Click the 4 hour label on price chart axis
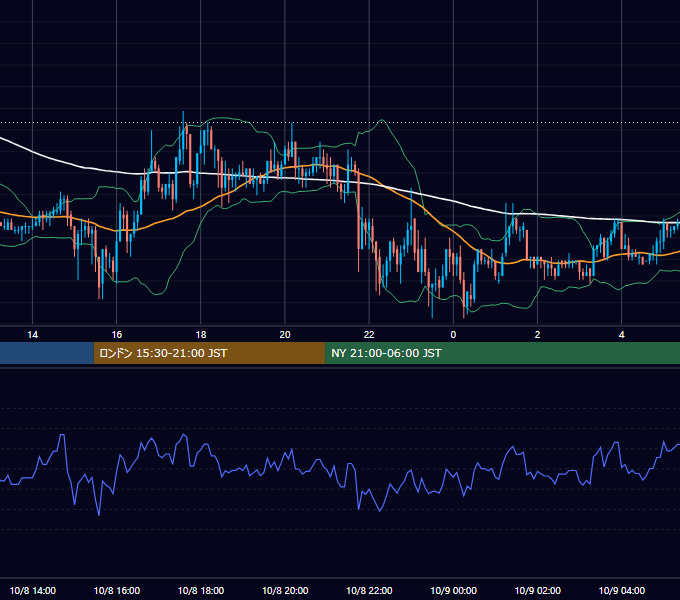 click(x=621, y=335)
